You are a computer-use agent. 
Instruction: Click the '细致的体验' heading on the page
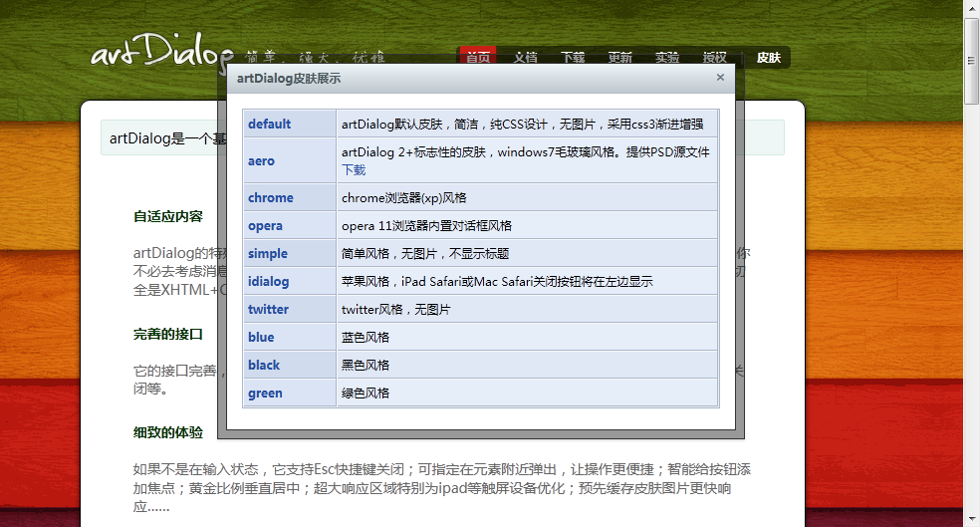(168, 432)
